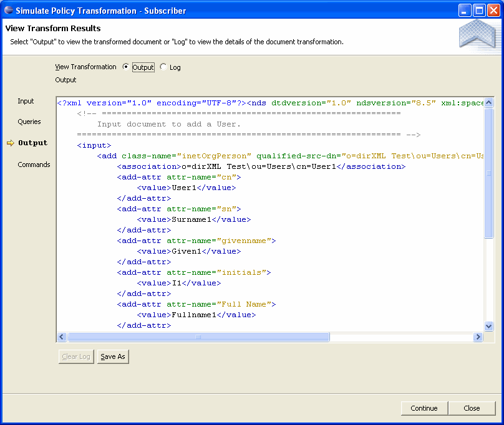The height and width of the screenshot is (425, 504).
Task: Open the Input step in sidebar
Action: click(x=26, y=101)
